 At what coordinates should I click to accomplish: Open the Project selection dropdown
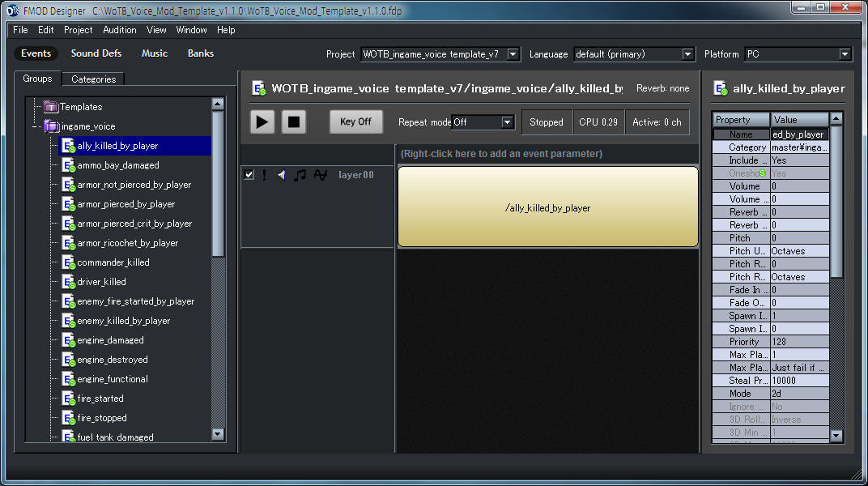click(x=513, y=54)
